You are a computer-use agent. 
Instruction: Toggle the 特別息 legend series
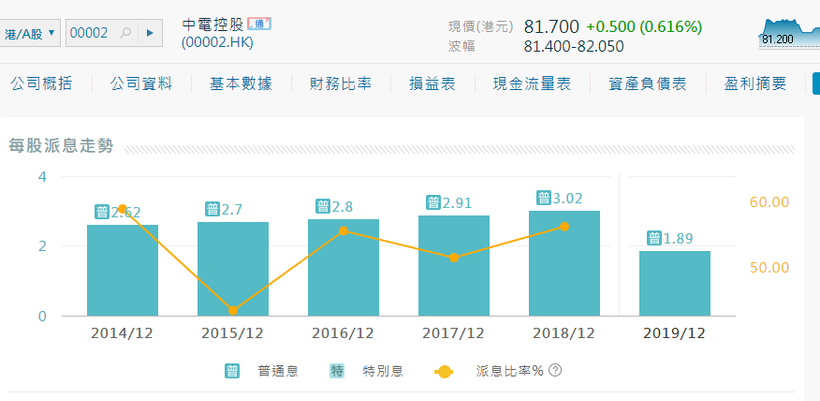coord(367,371)
